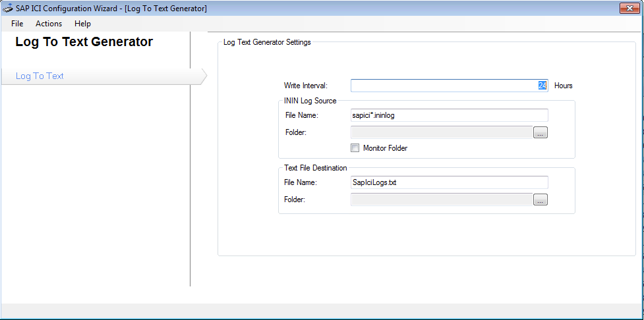The image size is (644, 320).
Task: Browse for the Text File Destination folder
Action: 541,200
